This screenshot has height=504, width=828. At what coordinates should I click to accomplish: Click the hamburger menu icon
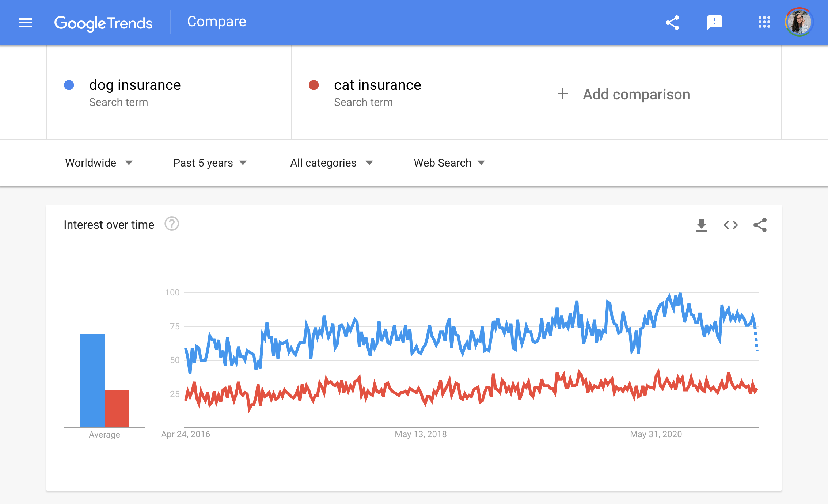pos(26,22)
